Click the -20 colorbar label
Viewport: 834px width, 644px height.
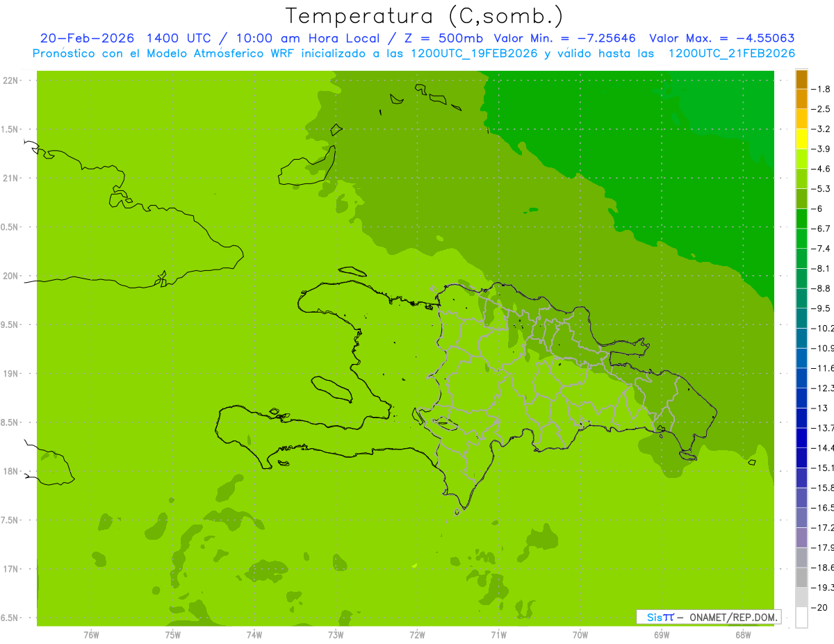pos(821,607)
